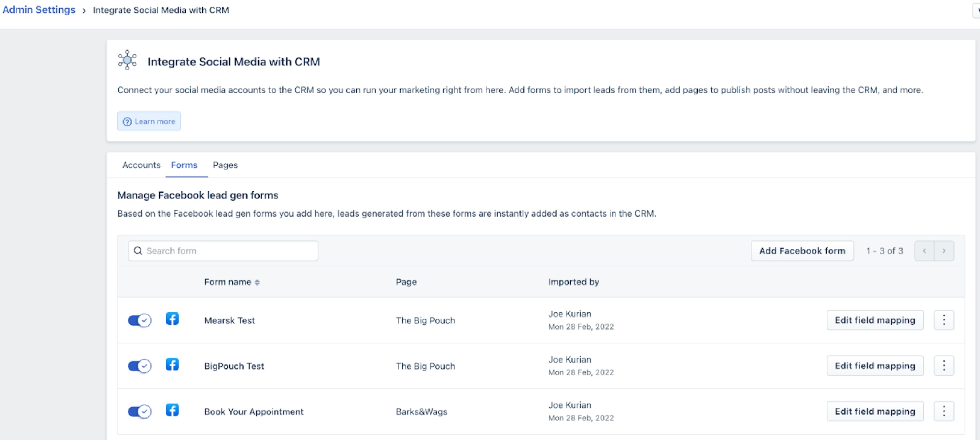Open the three-dot menu for Mearsk Test

click(x=944, y=320)
